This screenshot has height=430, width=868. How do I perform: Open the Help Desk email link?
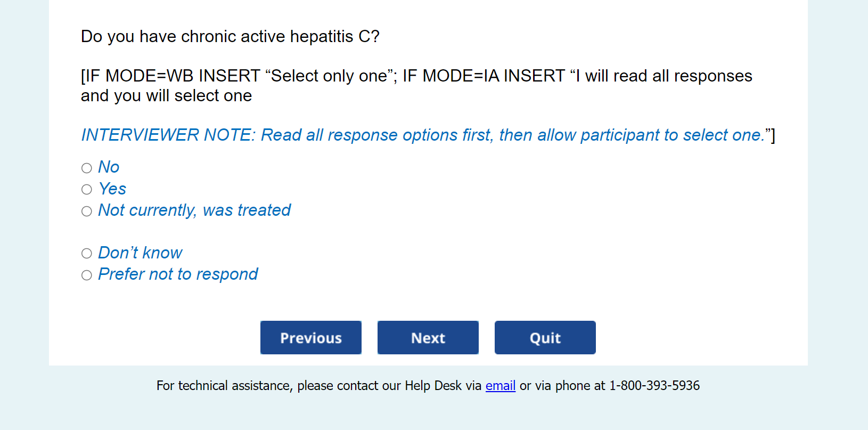click(500, 386)
